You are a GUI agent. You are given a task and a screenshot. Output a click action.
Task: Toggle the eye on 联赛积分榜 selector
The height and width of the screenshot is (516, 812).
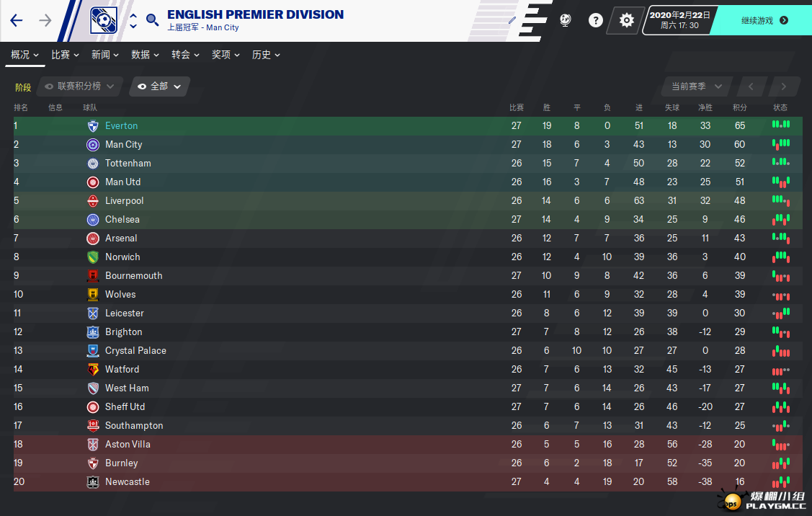pyautogui.click(x=49, y=86)
